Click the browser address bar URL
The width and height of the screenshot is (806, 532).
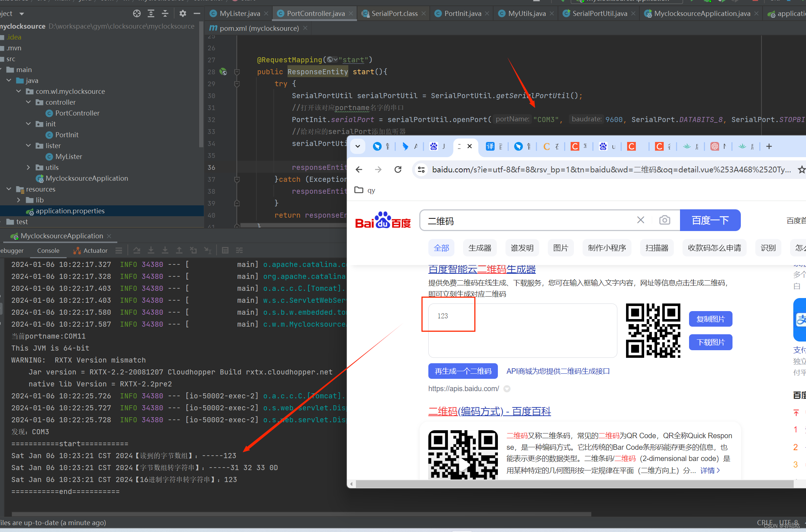tap(611, 169)
